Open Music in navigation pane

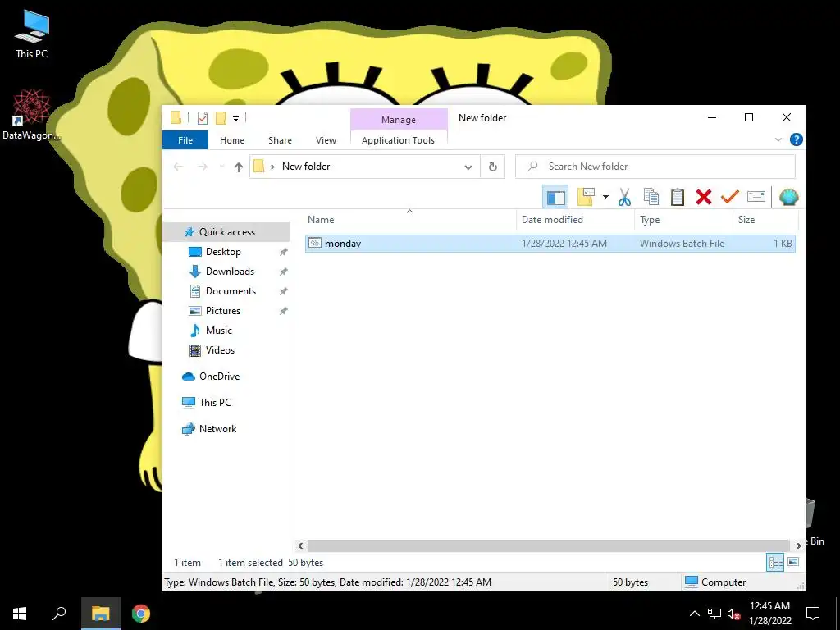(218, 331)
